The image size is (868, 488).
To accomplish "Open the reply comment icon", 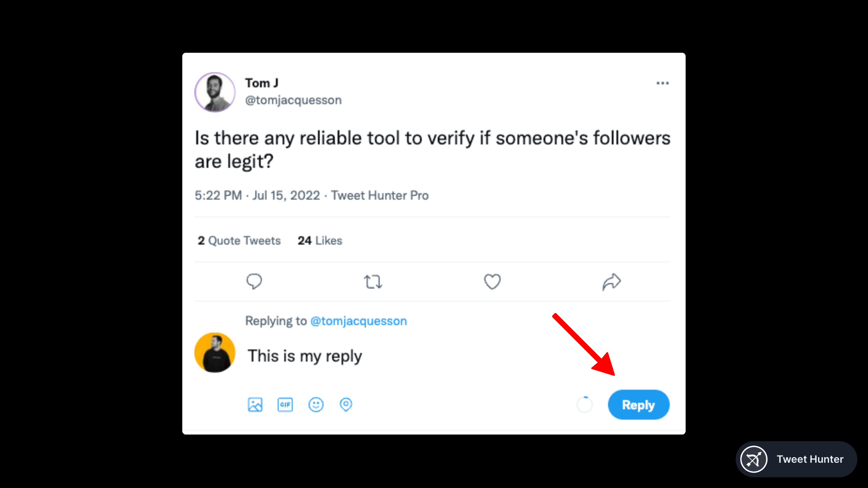I will 255,282.
